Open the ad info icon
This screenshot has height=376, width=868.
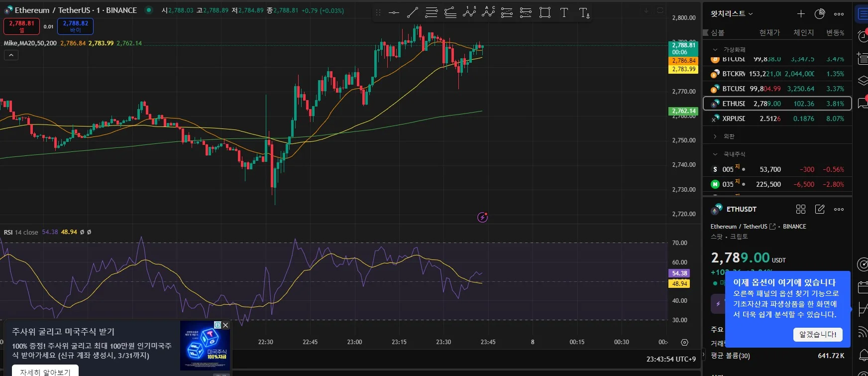click(x=217, y=325)
